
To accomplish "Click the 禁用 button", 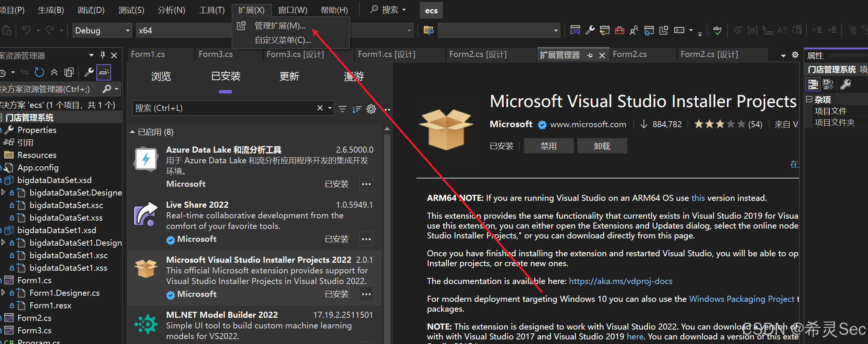I will [549, 146].
